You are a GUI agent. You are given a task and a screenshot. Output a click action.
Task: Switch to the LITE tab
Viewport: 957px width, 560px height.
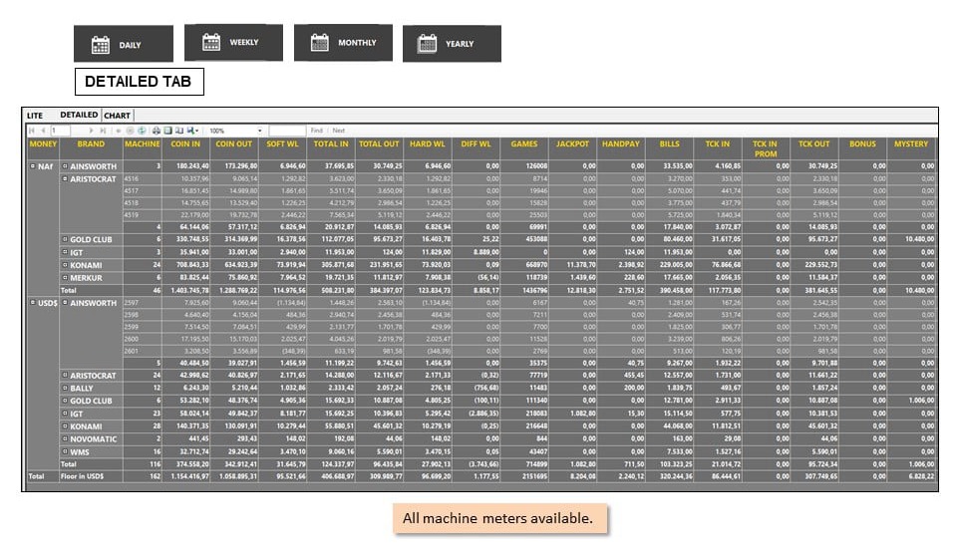coord(35,116)
